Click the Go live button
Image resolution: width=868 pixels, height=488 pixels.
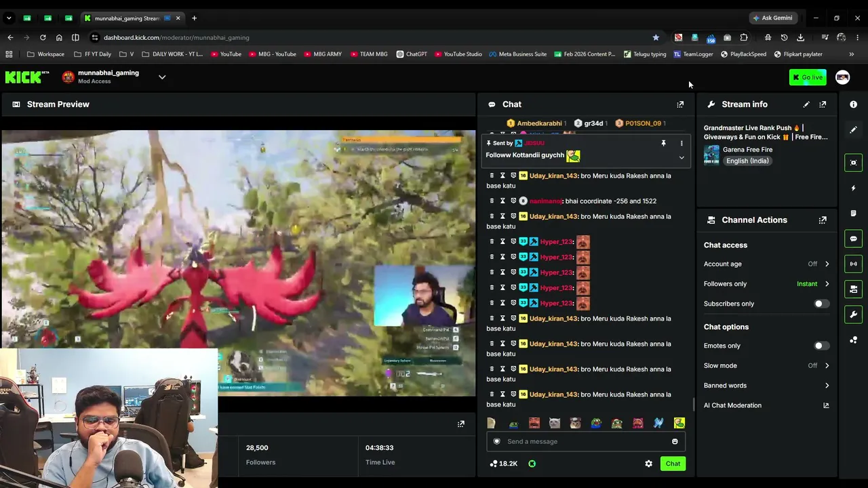coord(808,77)
